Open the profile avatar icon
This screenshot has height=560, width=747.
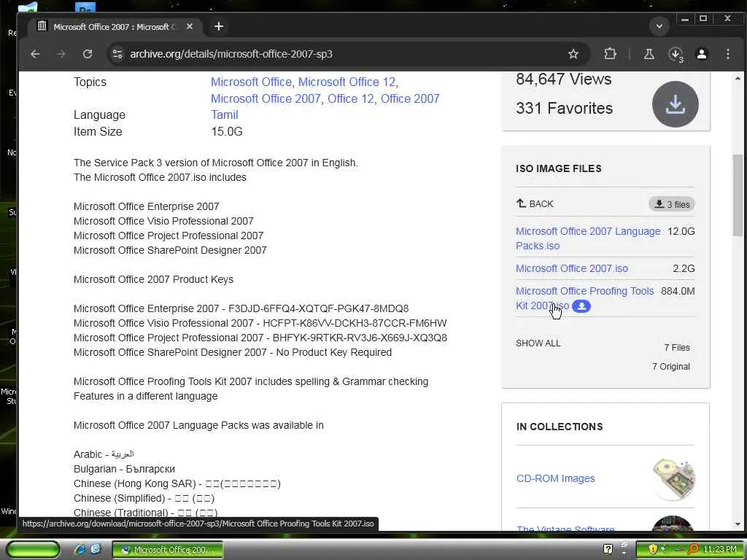point(702,54)
